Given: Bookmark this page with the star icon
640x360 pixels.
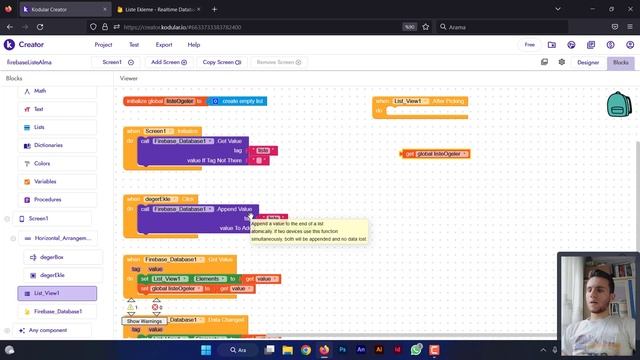Looking at the screenshot, I should [x=426, y=27].
